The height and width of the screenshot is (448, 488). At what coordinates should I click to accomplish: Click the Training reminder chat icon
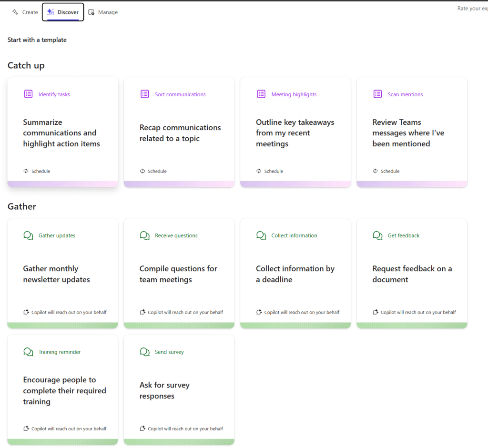coord(28,352)
